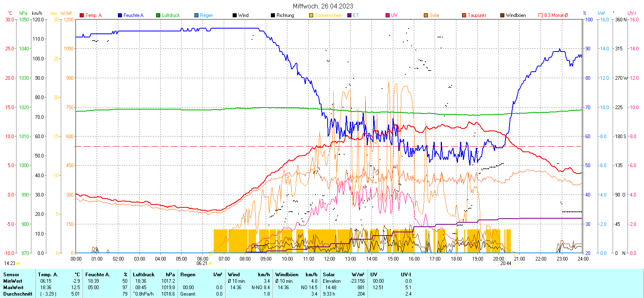
Task: Click the 12:00 mark on the time axis
Action: [x=330, y=259]
